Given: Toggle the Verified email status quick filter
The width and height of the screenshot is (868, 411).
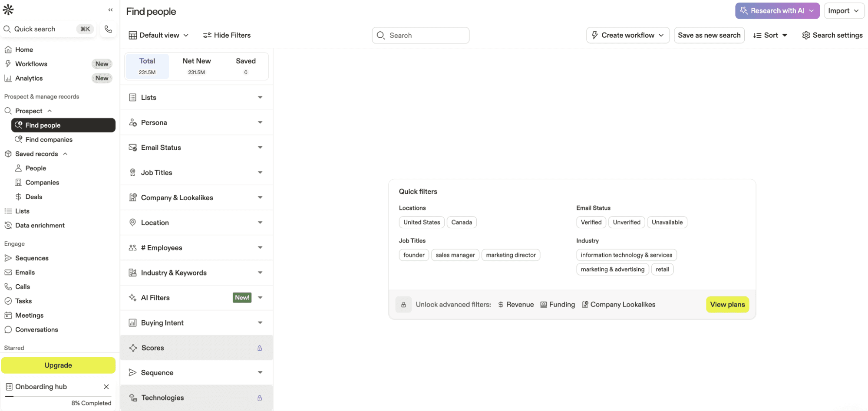Looking at the screenshot, I should (x=591, y=222).
